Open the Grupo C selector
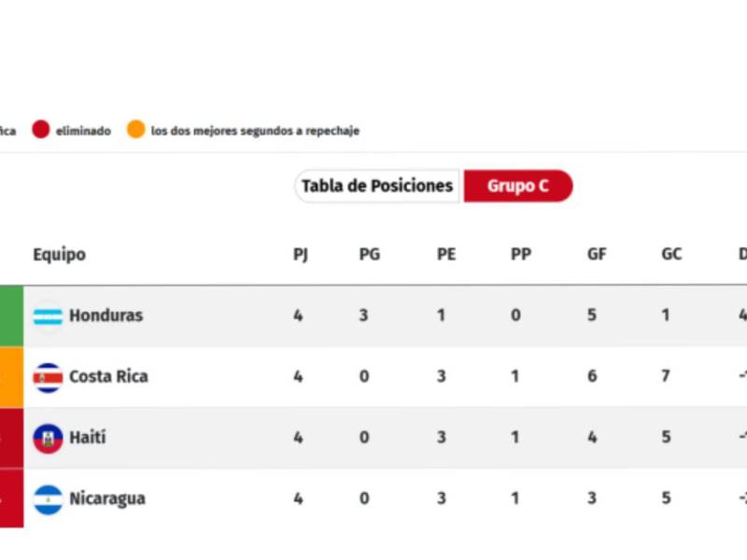 (518, 186)
